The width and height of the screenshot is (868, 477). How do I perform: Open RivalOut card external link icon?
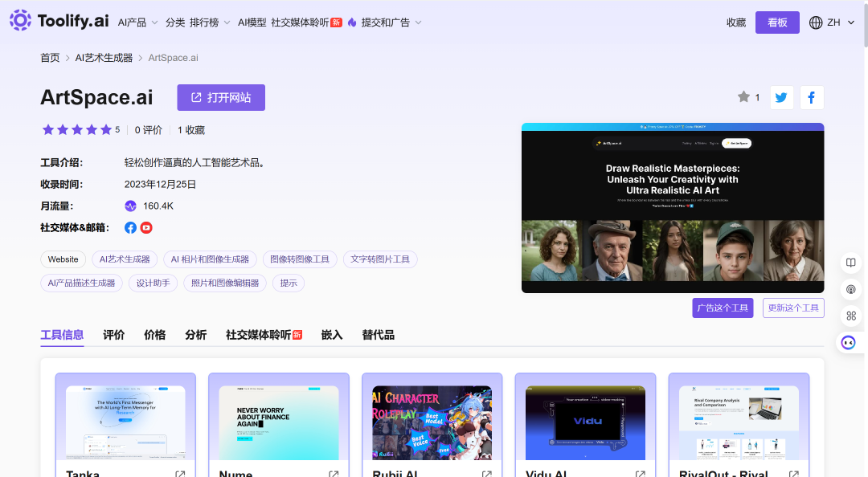pos(793,475)
